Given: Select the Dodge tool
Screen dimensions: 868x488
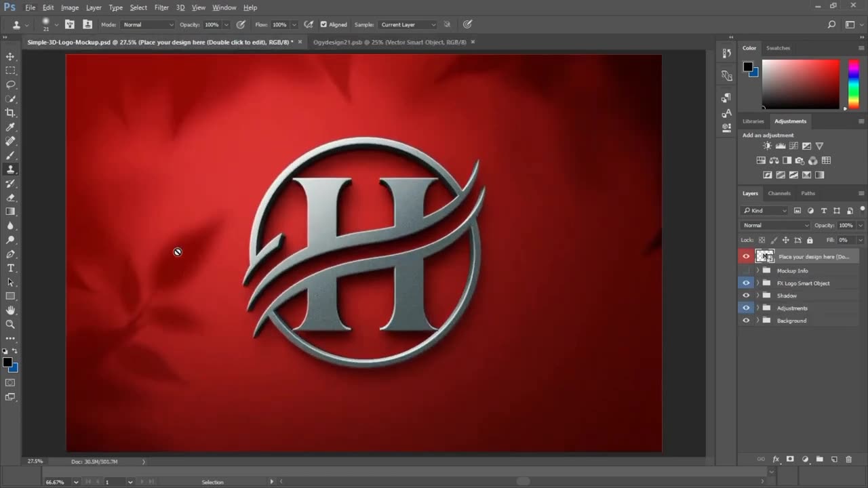Looking at the screenshot, I should coord(10,240).
